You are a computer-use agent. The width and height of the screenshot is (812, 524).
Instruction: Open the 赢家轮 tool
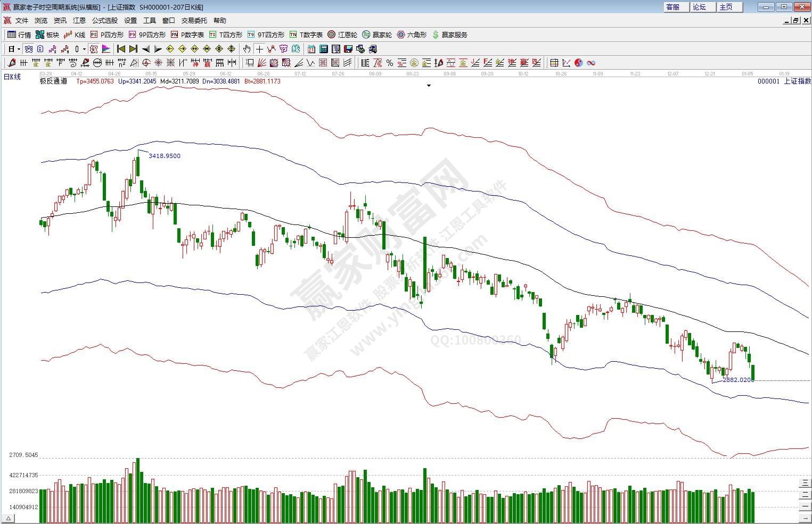pyautogui.click(x=377, y=35)
